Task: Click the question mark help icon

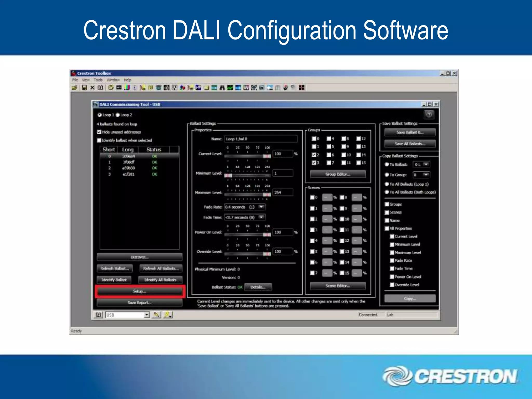Action: [x=429, y=115]
